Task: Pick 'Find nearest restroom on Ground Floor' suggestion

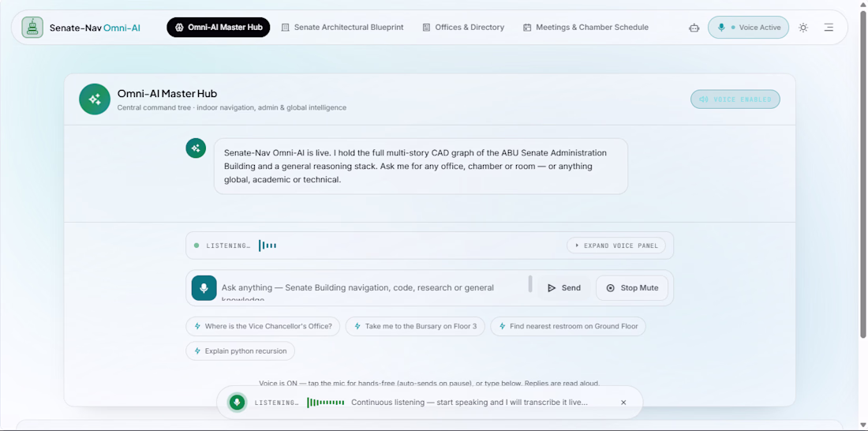Action: tap(568, 326)
